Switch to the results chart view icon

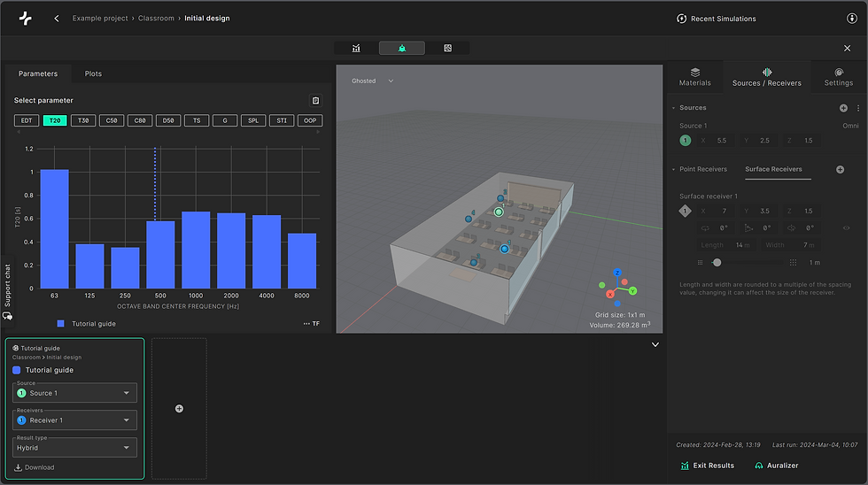356,48
